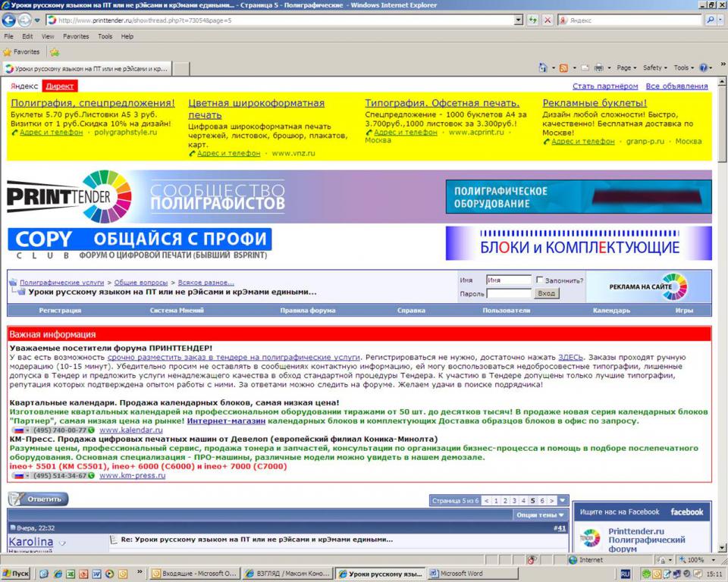Click the IE Back navigation button
The width and height of the screenshot is (728, 582).
pos(10,20)
